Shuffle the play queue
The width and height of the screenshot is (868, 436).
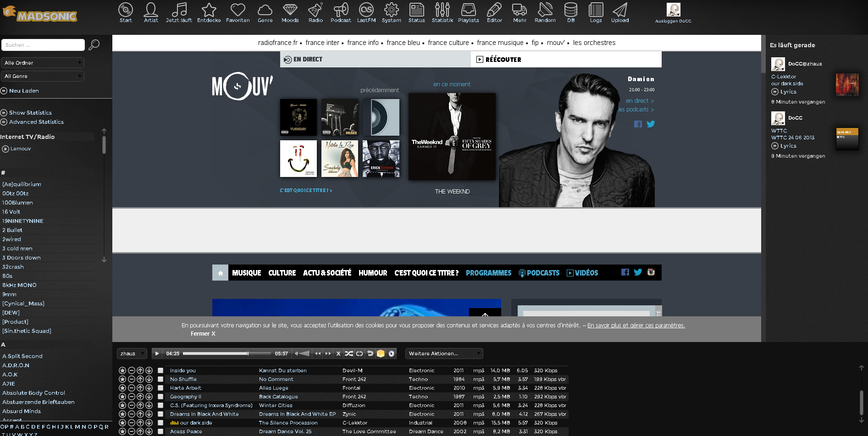(349, 353)
